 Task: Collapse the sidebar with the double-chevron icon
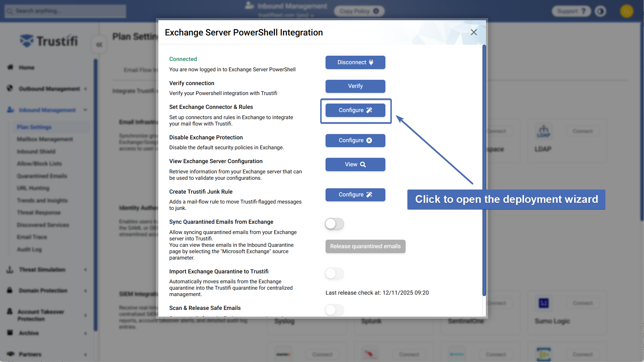tap(99, 45)
